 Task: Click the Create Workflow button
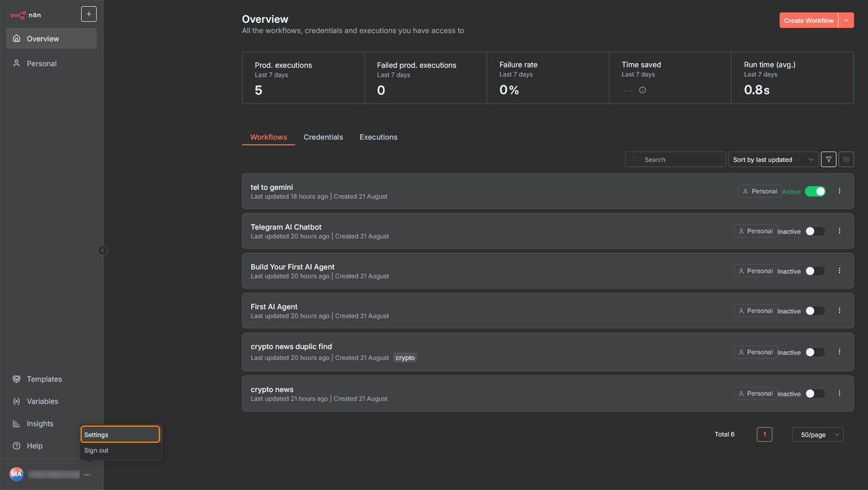tap(808, 20)
